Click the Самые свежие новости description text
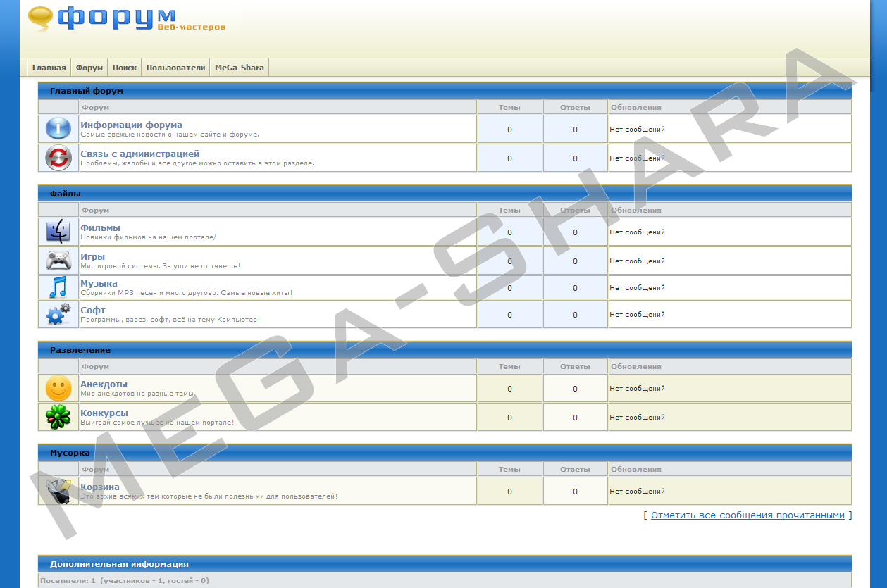Screen dimensions: 887x588 point(170,134)
